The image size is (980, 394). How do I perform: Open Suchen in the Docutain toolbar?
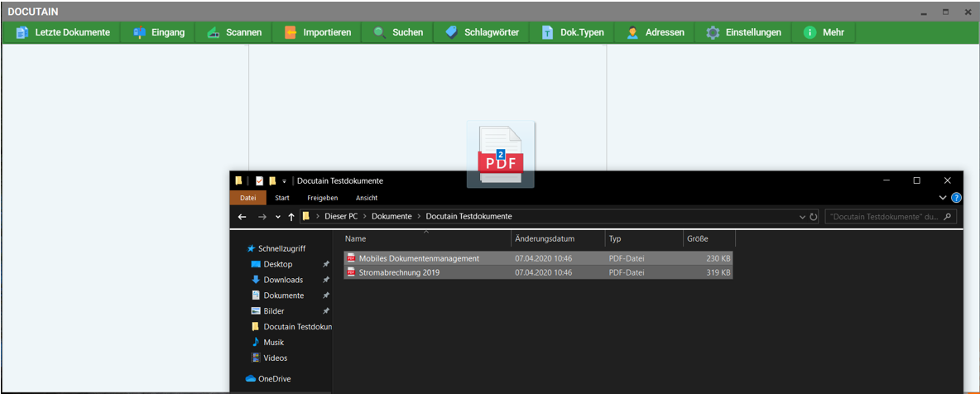(398, 32)
